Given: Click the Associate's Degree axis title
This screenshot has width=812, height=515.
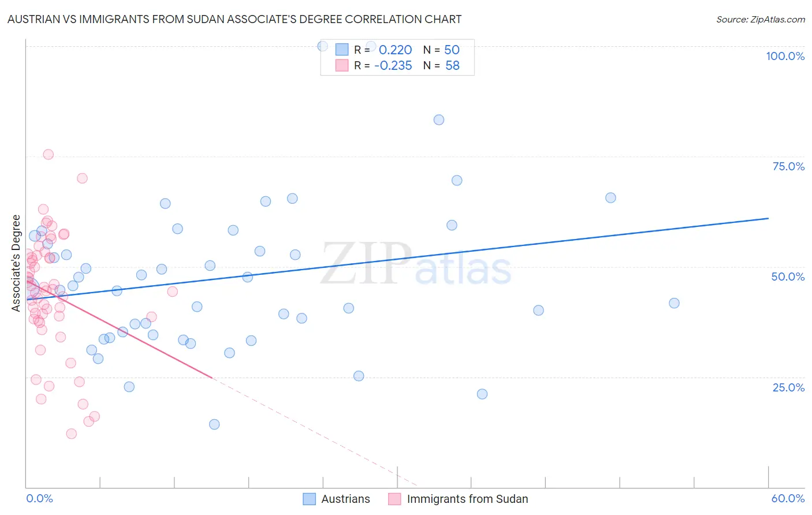Looking at the screenshot, I should (x=16, y=263).
